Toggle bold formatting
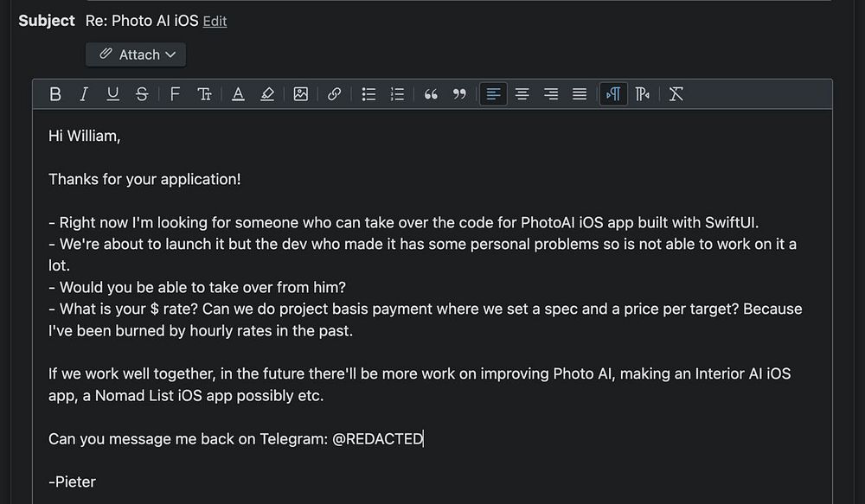 (x=55, y=94)
